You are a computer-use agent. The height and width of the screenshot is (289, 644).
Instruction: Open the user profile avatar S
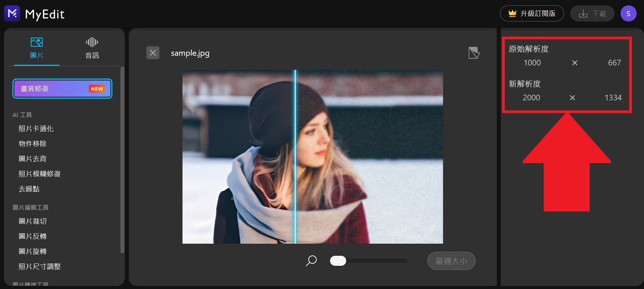(x=628, y=13)
